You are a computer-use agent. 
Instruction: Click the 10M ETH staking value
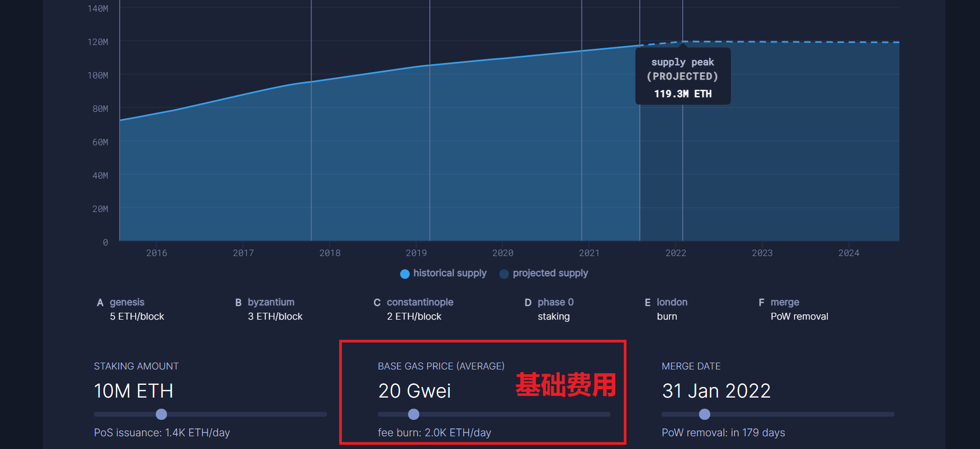tap(134, 391)
